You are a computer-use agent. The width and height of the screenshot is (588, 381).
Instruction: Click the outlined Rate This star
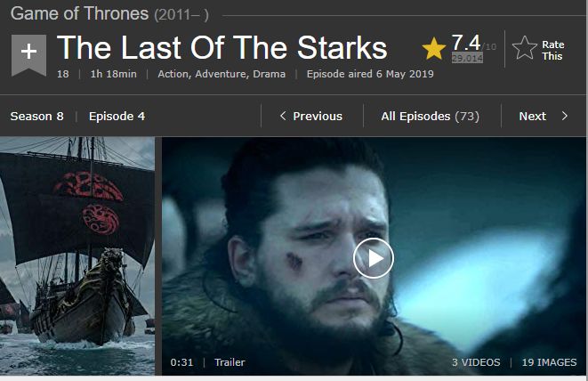tap(525, 48)
